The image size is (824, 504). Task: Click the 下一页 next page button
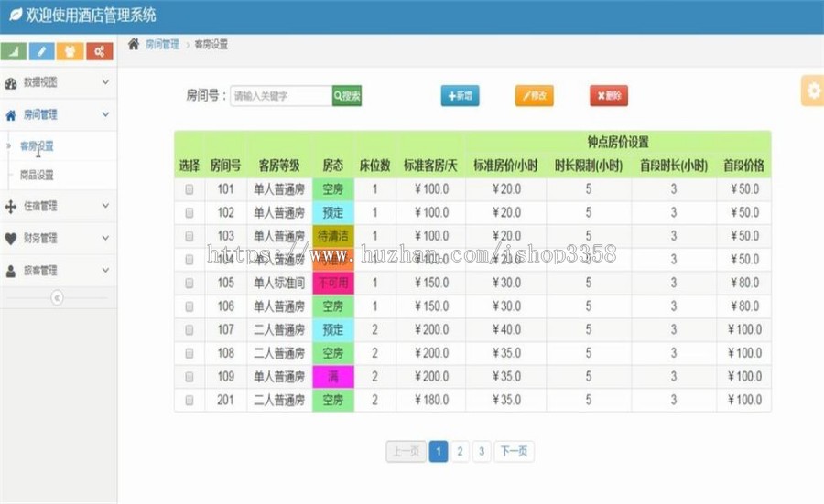pyautogui.click(x=514, y=452)
